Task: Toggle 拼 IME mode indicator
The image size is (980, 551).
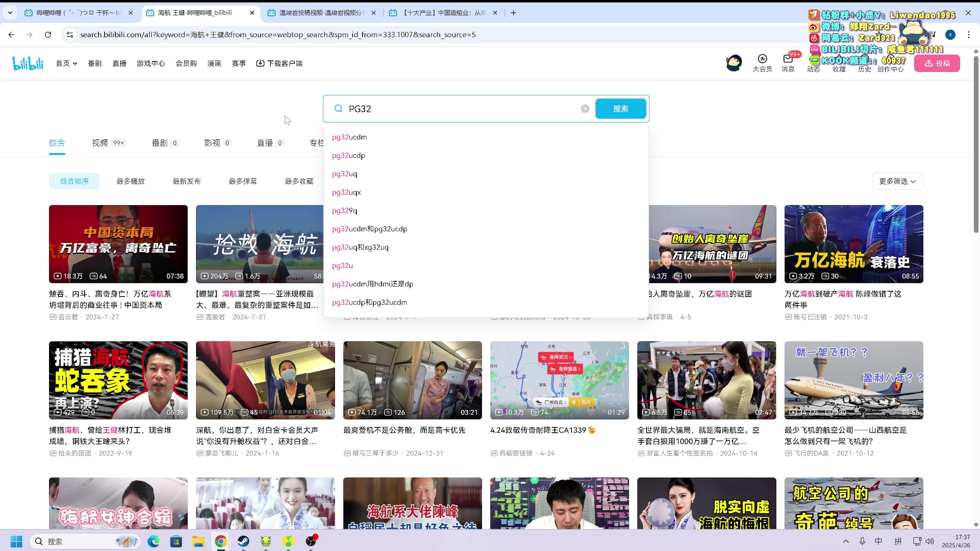Action: pyautogui.click(x=898, y=541)
